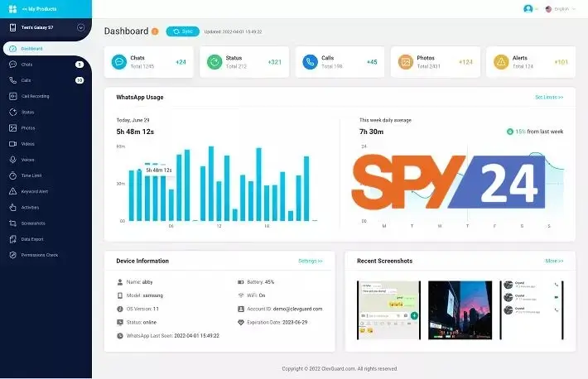
Task: Click the Chats unread badge count
Action: [80, 65]
